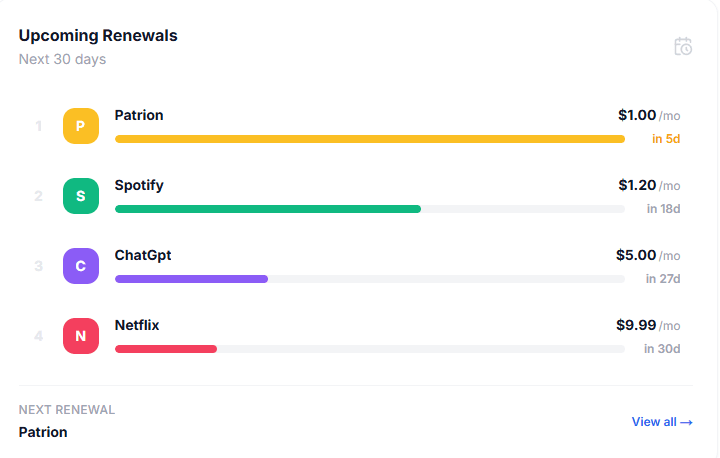Screen dimensions: 720x458
Task: Click the calendar clock icon
Action: coord(683,46)
